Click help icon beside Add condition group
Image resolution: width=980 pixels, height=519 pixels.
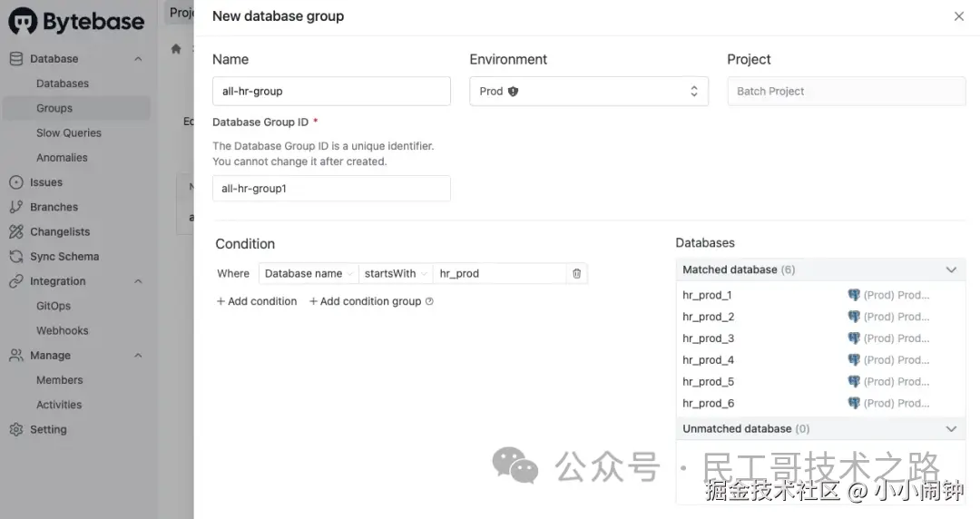(429, 301)
